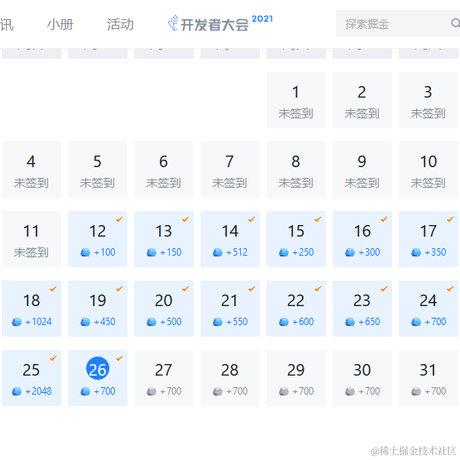
Task: Click ore icon on day 26
Action: [x=85, y=391]
